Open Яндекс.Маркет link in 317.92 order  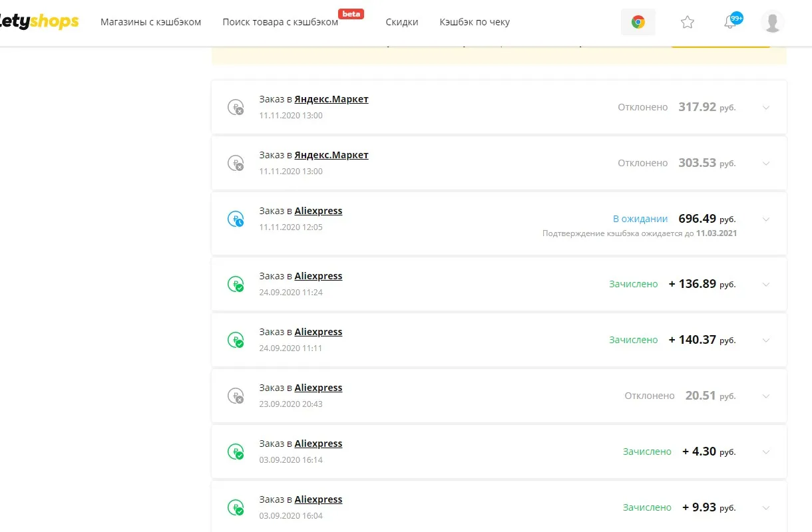(331, 99)
